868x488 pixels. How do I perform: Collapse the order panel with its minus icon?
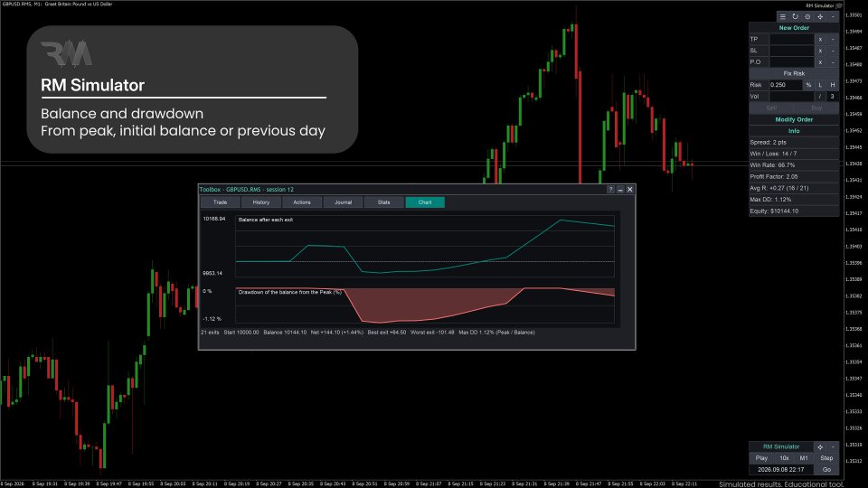[833, 16]
